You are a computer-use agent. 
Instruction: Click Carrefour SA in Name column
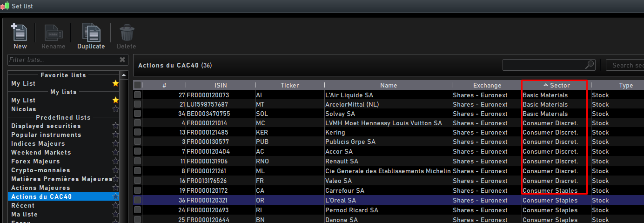(x=345, y=190)
